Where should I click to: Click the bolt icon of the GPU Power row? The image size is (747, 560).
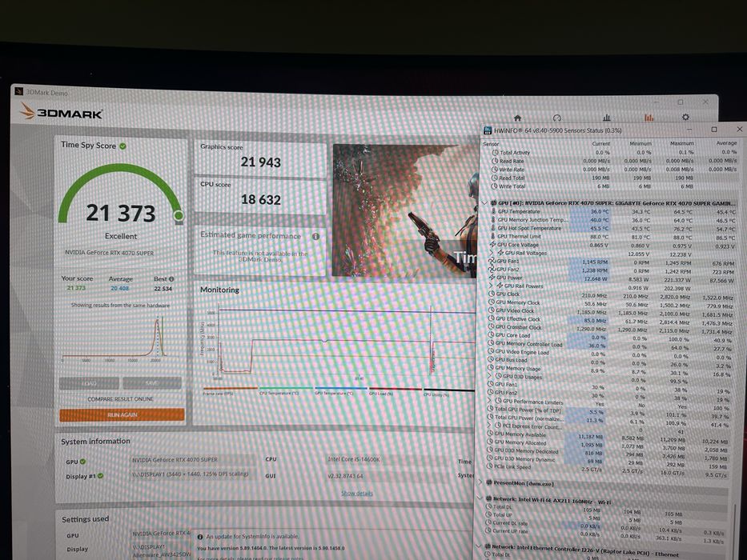[492, 277]
